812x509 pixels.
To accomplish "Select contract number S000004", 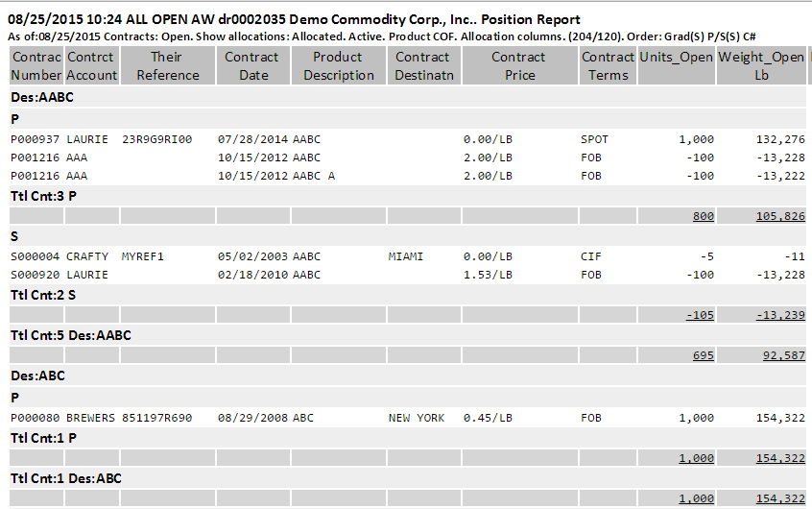I will click(36, 256).
